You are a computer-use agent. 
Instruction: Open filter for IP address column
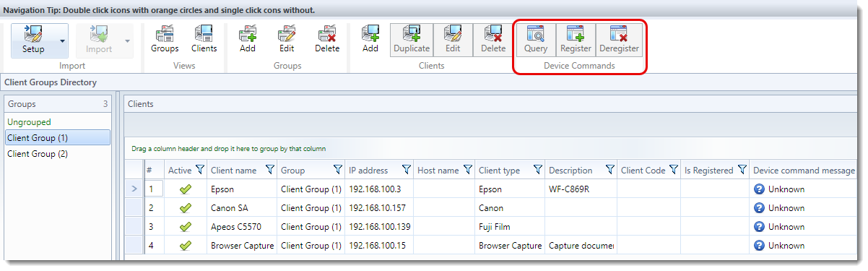click(x=406, y=170)
